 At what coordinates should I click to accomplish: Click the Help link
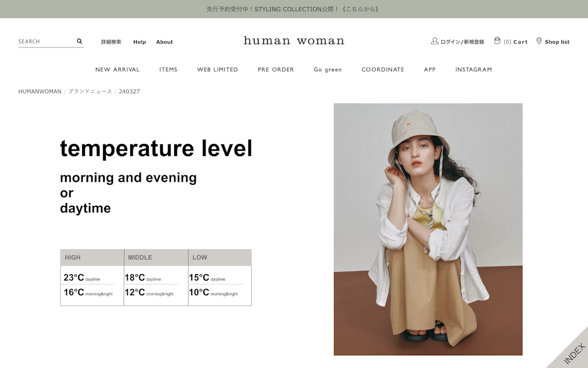pyautogui.click(x=139, y=41)
